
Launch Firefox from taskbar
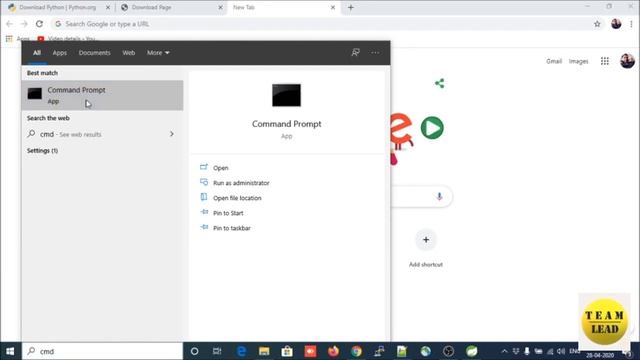[333, 351]
